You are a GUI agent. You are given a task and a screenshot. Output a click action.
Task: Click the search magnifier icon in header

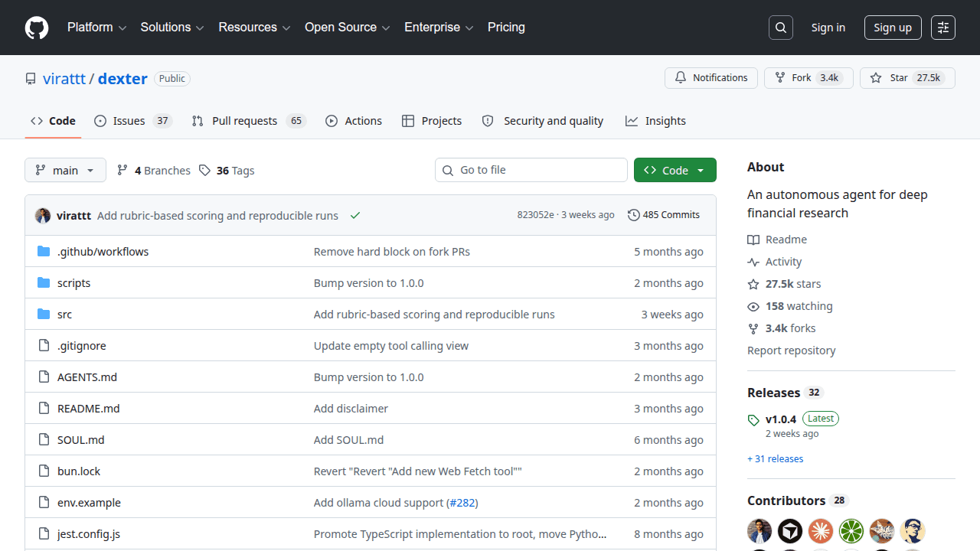(781, 28)
